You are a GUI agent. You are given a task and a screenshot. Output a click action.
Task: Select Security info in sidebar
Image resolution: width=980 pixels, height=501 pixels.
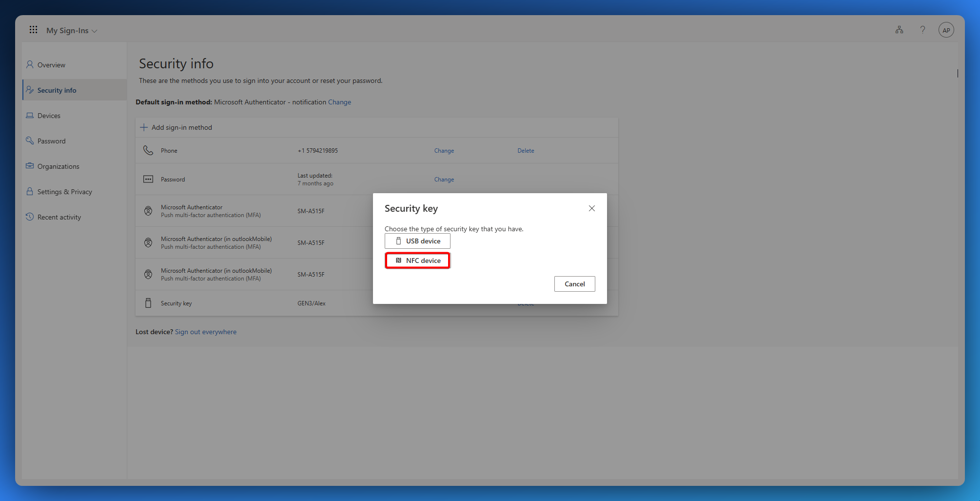[75, 90]
